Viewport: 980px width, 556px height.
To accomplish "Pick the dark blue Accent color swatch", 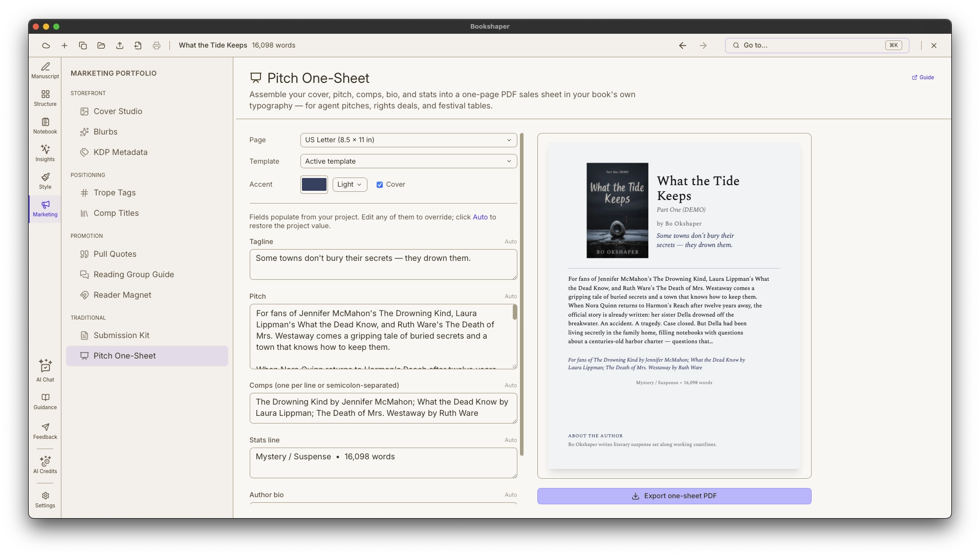I will (x=314, y=185).
